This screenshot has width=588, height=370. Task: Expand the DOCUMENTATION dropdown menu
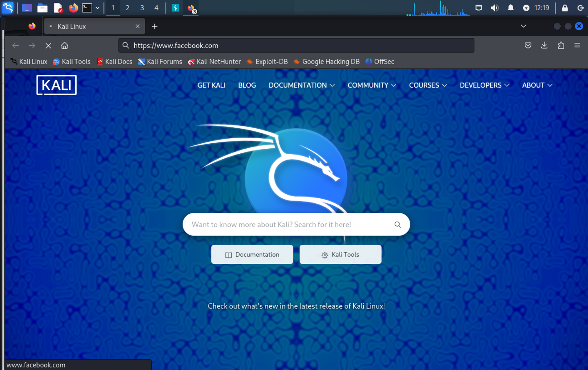pos(302,85)
